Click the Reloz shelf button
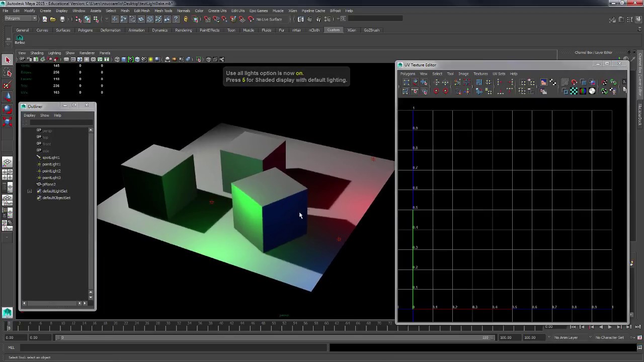The image size is (644, 362). click(x=20, y=39)
